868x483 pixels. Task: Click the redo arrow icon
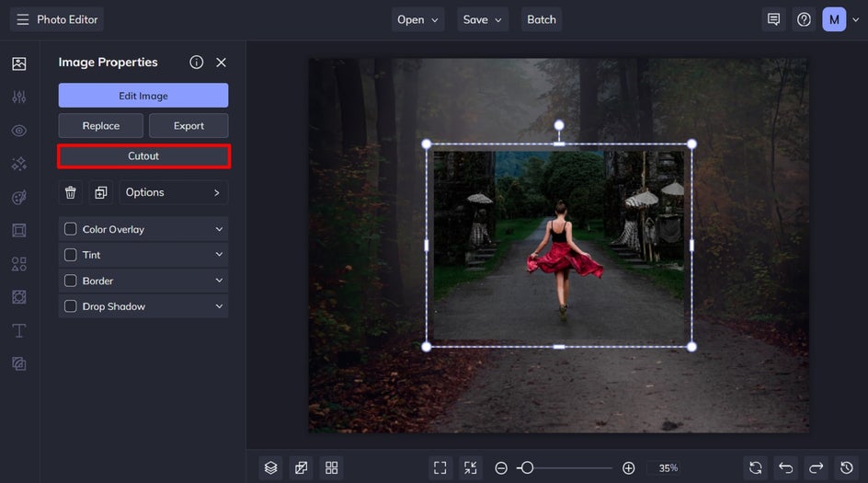pyautogui.click(x=816, y=467)
